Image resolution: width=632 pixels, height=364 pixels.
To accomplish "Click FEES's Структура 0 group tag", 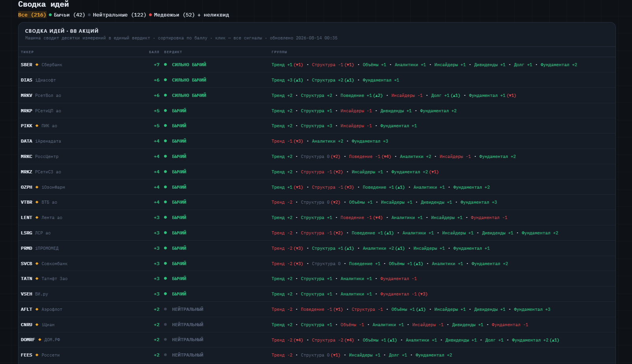I will pos(321,355).
